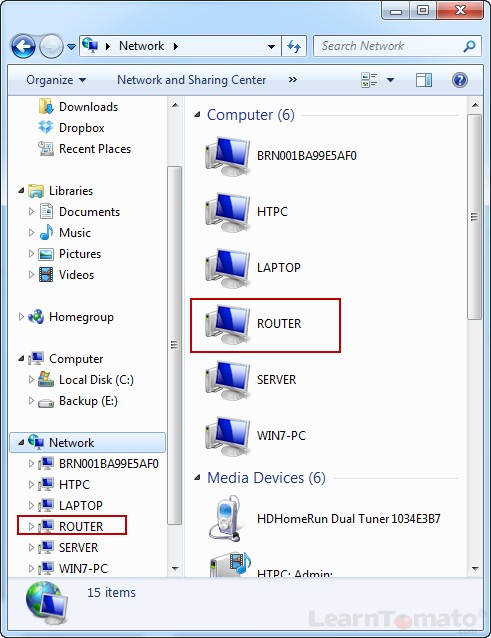Select the Videos library
Image resolution: width=491 pixels, height=638 pixels.
coord(76,275)
